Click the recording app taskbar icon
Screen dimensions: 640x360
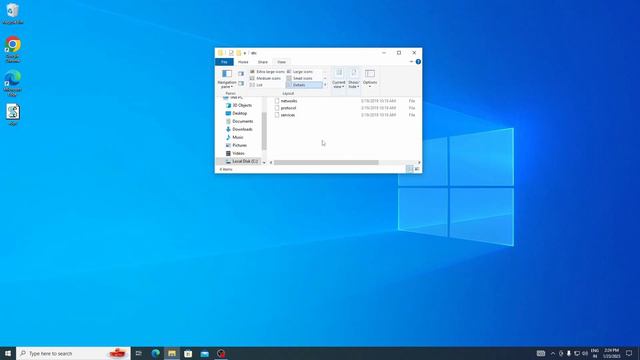click(221, 353)
